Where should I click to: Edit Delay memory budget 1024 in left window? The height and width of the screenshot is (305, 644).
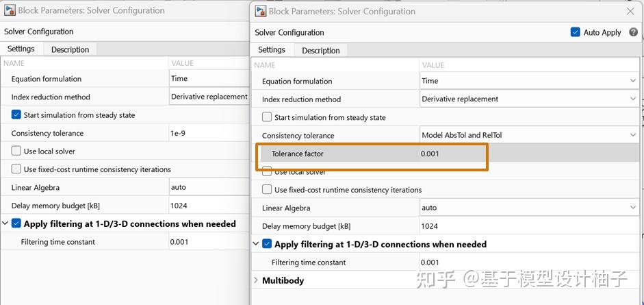[x=209, y=206]
